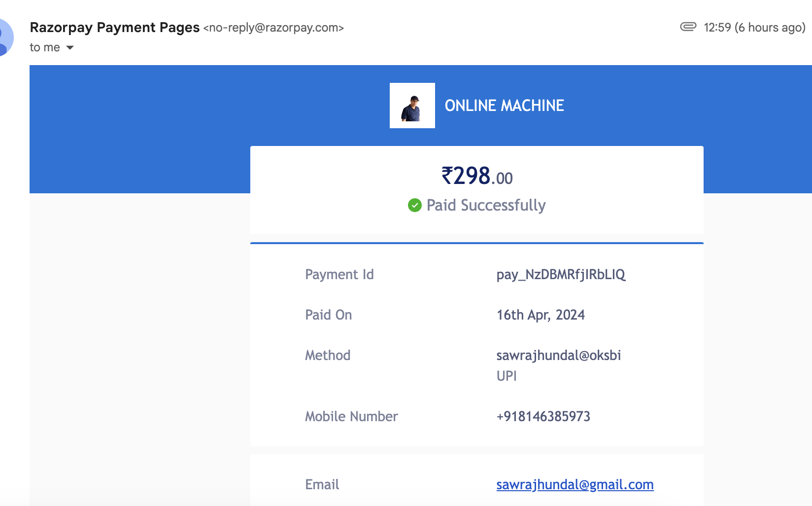Click the Method label

click(328, 355)
